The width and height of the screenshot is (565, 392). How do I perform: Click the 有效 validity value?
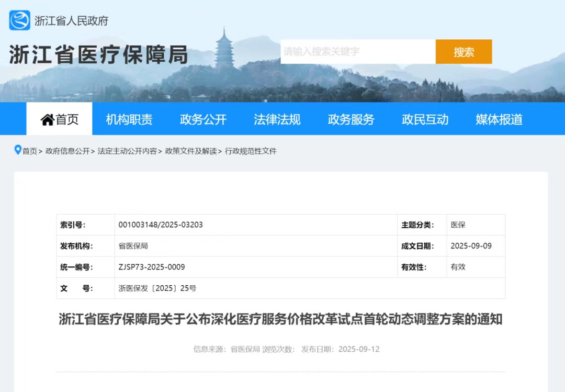(458, 267)
